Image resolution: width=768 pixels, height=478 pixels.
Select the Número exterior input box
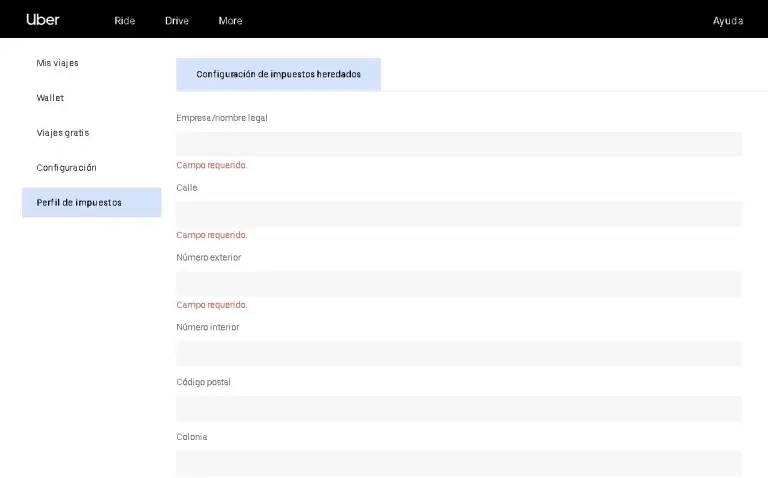[458, 284]
